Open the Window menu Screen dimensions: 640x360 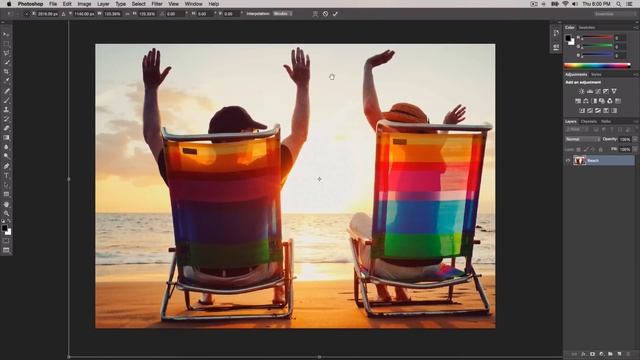click(193, 4)
